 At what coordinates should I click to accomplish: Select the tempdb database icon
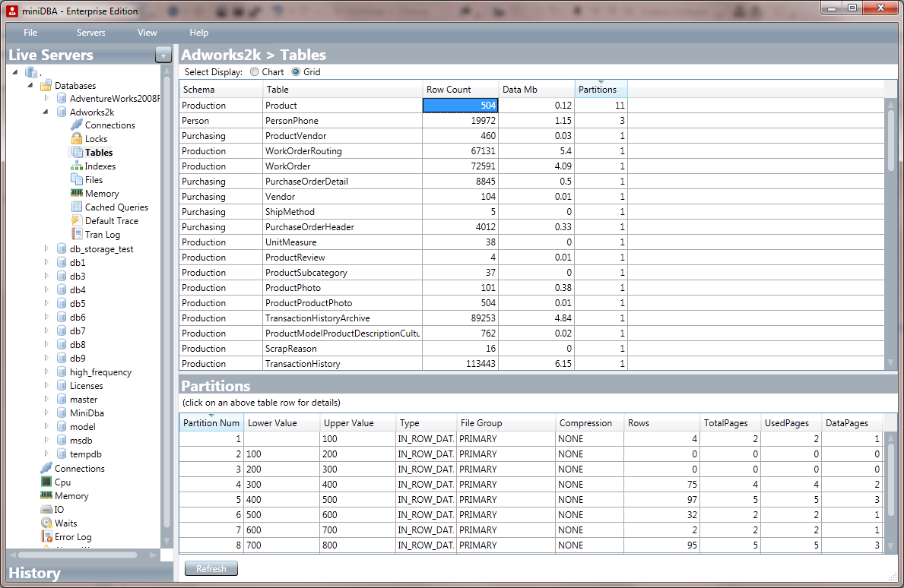[x=62, y=454]
